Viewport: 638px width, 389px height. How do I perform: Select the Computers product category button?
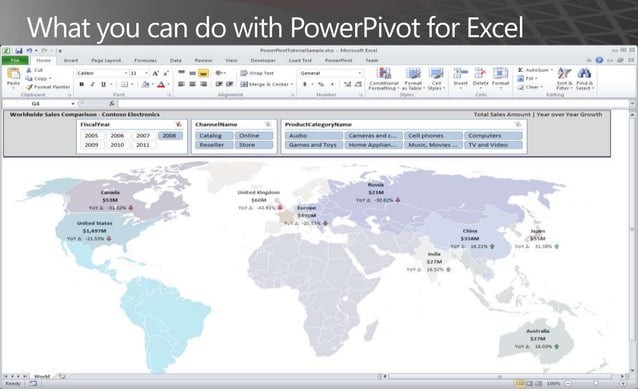click(493, 135)
